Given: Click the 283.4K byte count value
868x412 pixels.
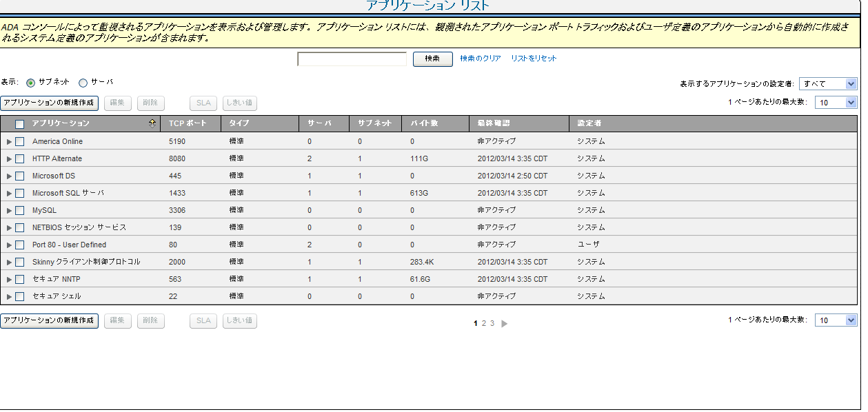Looking at the screenshot, I should (x=421, y=262).
